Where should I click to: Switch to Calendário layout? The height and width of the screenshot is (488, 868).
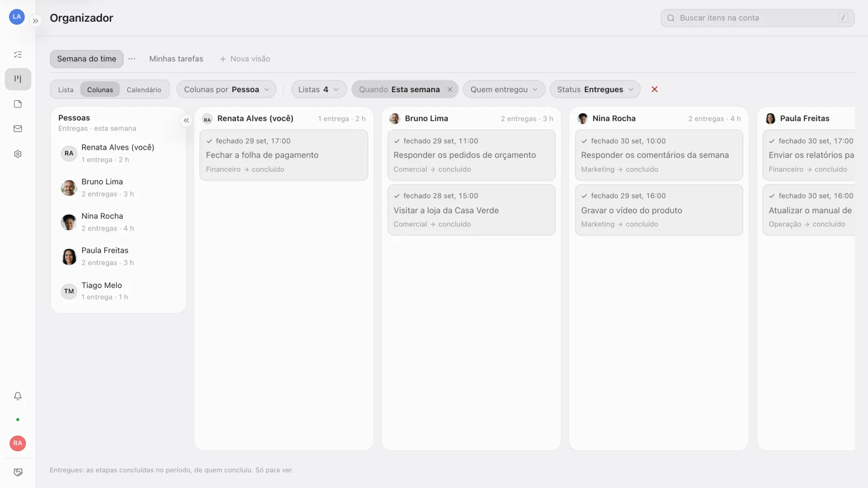click(x=144, y=90)
